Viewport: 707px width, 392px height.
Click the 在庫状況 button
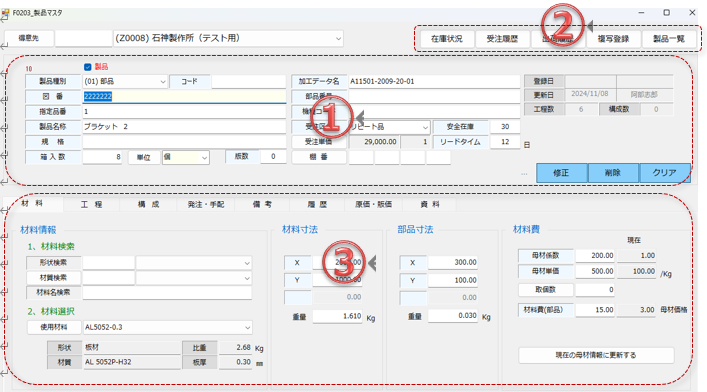coord(446,39)
